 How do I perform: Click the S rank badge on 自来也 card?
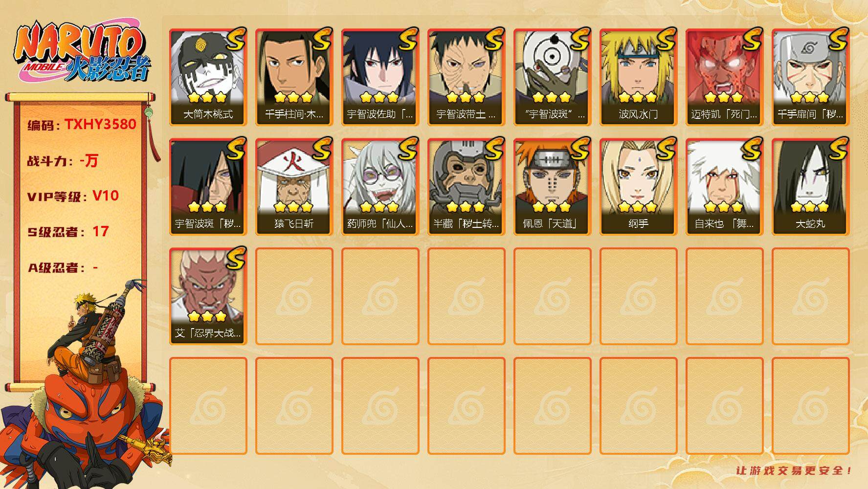pyautogui.click(x=752, y=149)
